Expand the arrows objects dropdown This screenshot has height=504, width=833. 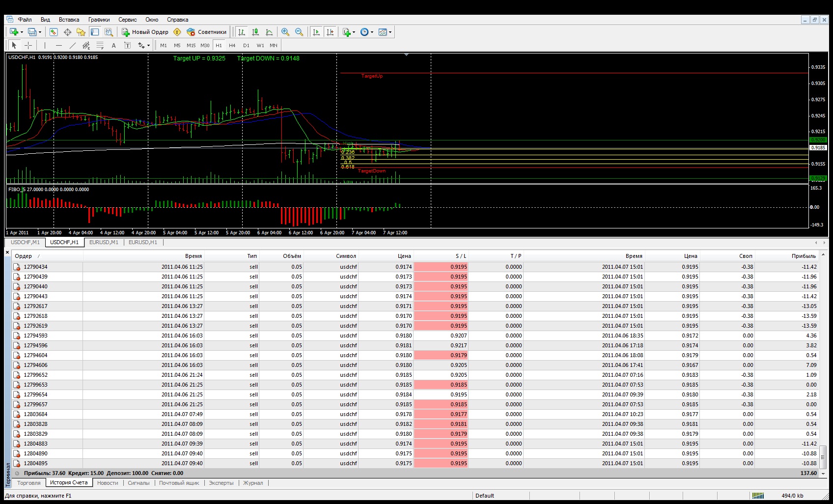148,46
